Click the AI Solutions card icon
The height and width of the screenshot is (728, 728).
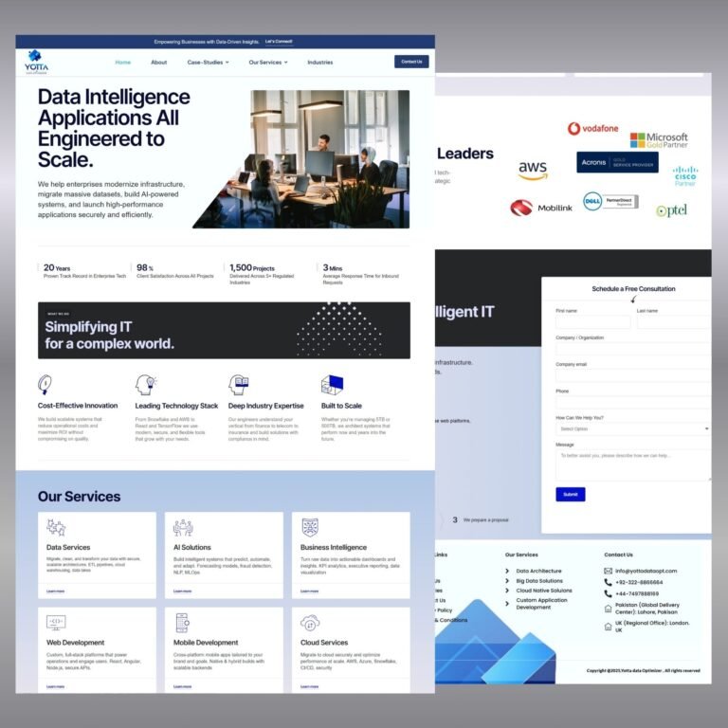click(x=183, y=528)
